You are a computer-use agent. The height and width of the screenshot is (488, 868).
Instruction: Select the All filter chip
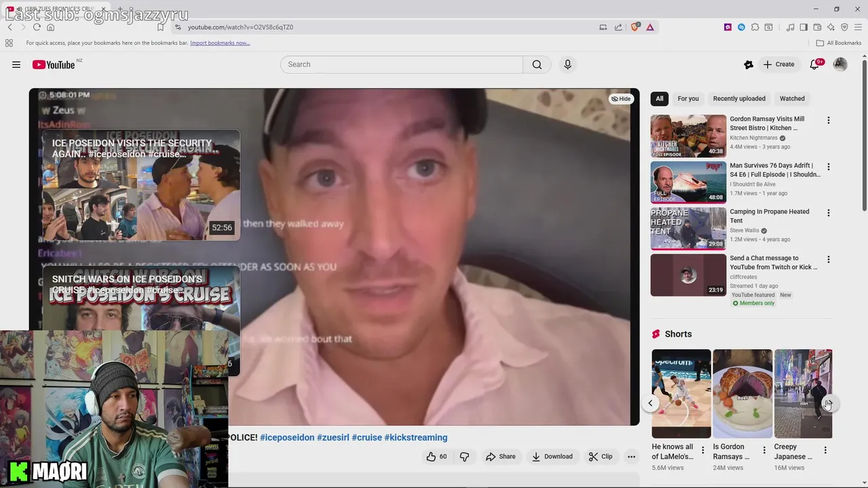(659, 99)
